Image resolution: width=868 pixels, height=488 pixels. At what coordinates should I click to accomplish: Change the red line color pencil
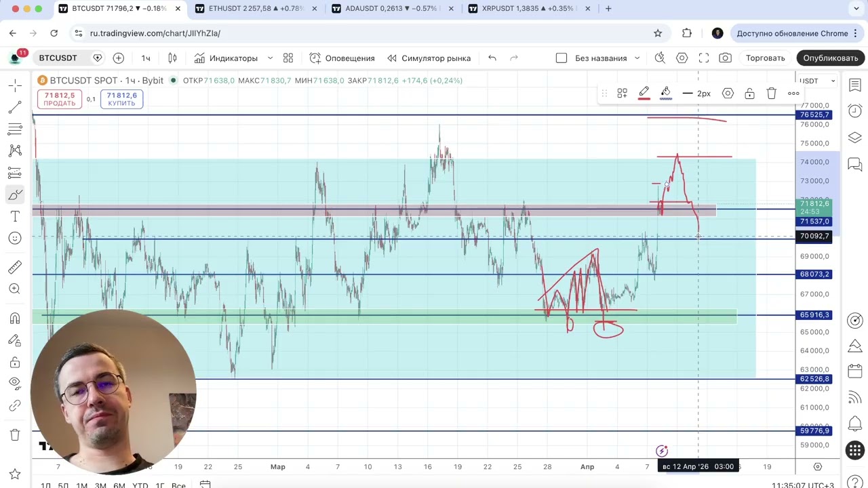tap(644, 94)
